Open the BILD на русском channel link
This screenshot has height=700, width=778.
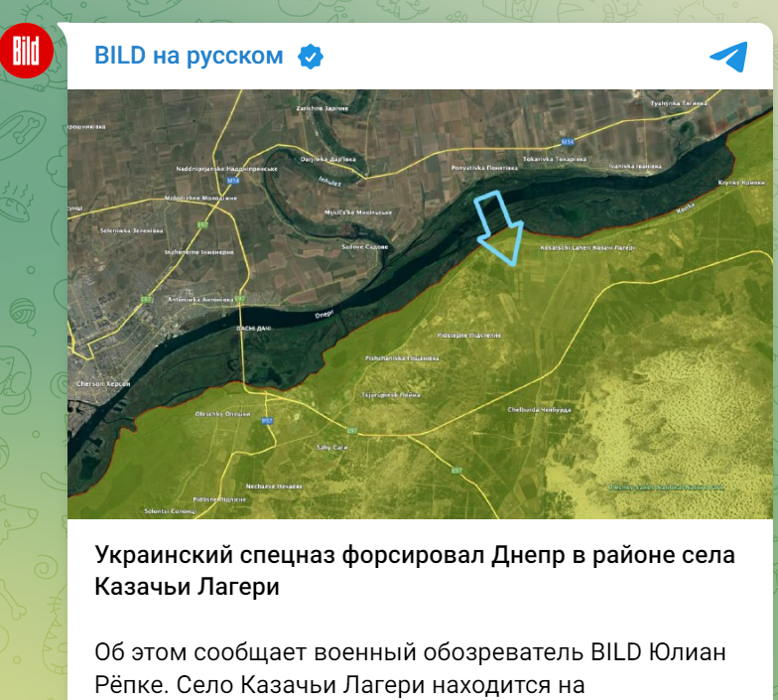pos(189,57)
